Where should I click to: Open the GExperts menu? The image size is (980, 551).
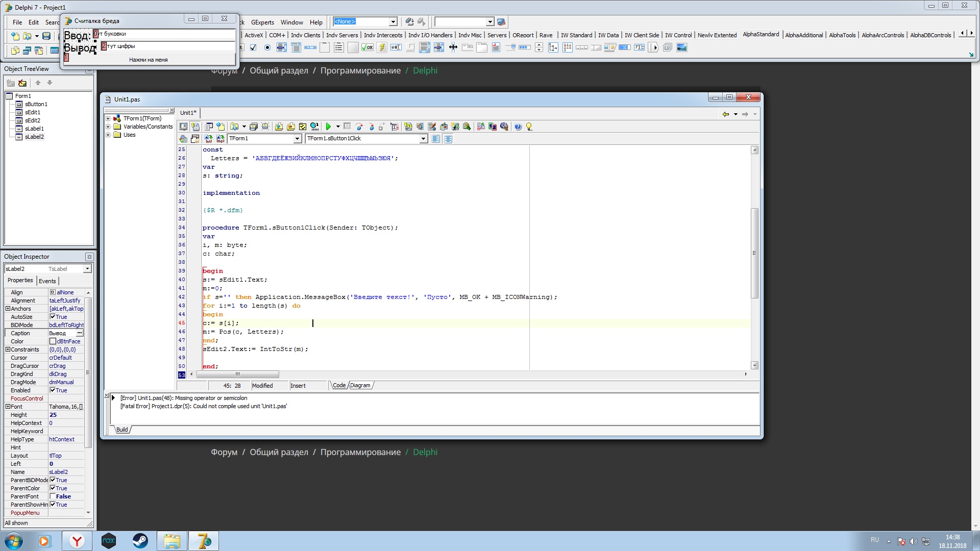click(x=262, y=22)
